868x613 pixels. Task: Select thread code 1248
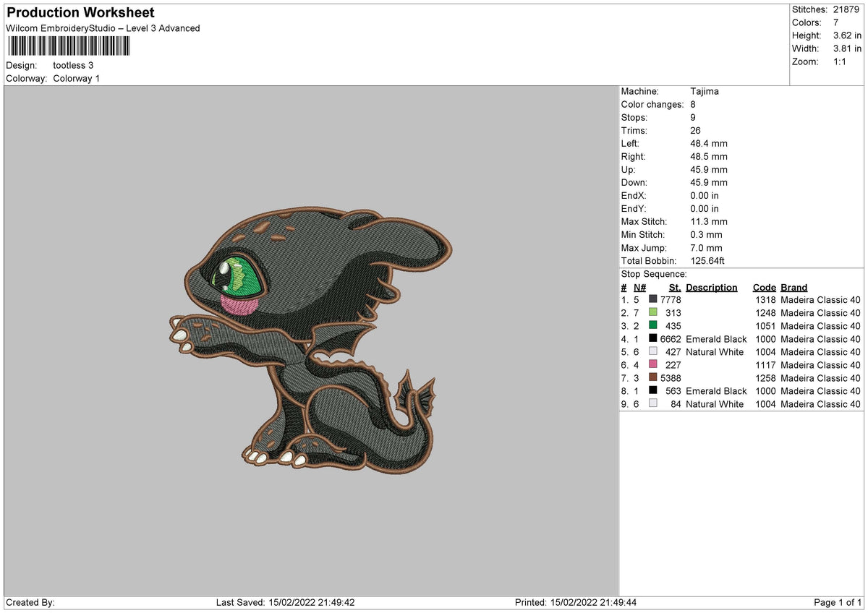(765, 313)
